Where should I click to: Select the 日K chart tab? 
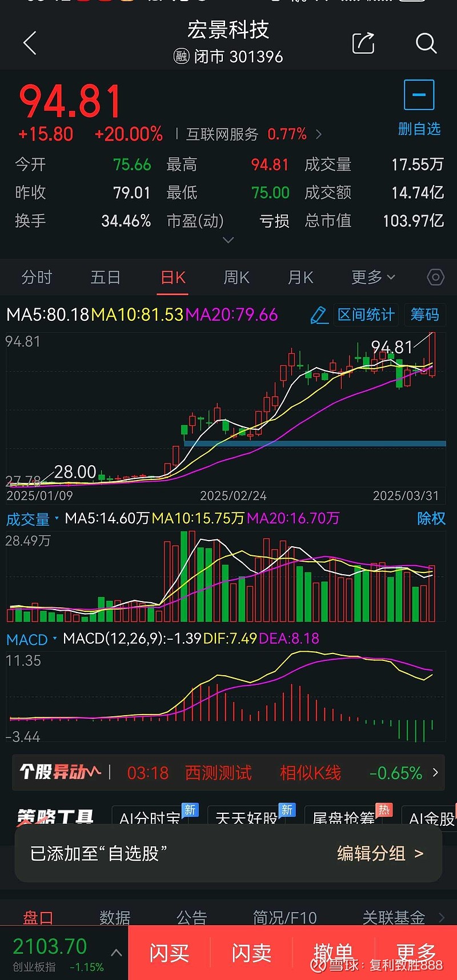pyautogui.click(x=173, y=278)
